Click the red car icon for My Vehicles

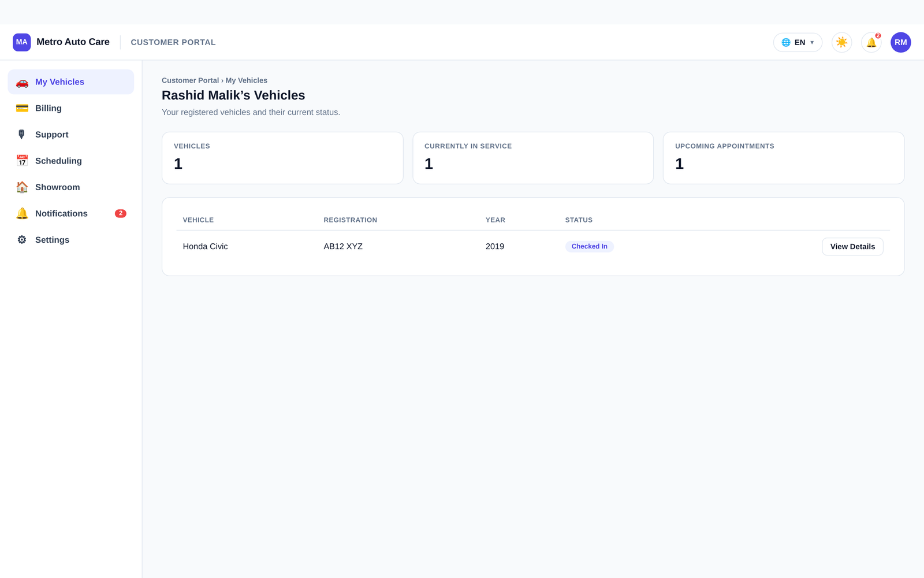coord(22,82)
